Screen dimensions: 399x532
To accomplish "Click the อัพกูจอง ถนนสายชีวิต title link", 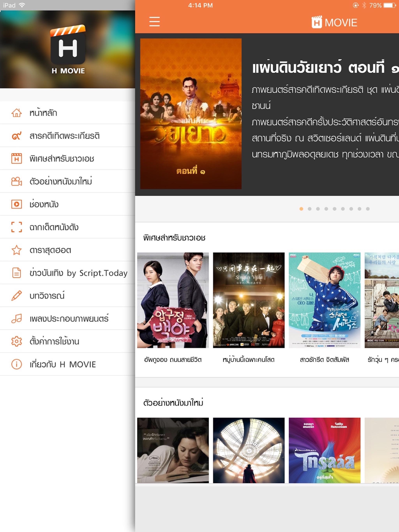I will (173, 360).
